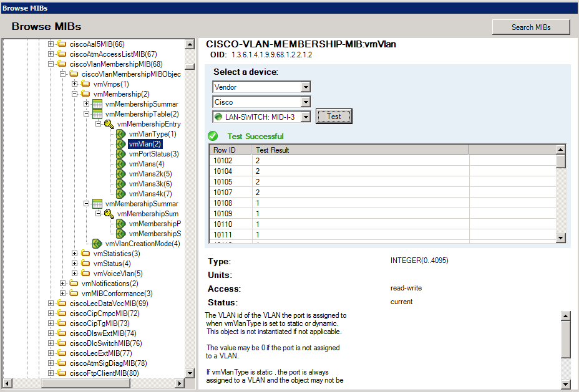Click the Search MIBs button
This screenshot has height=392, width=579.
[531, 27]
